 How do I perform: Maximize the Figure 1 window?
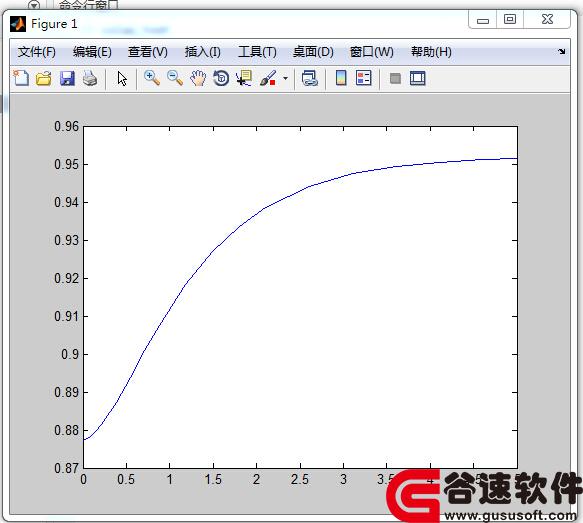[510, 19]
